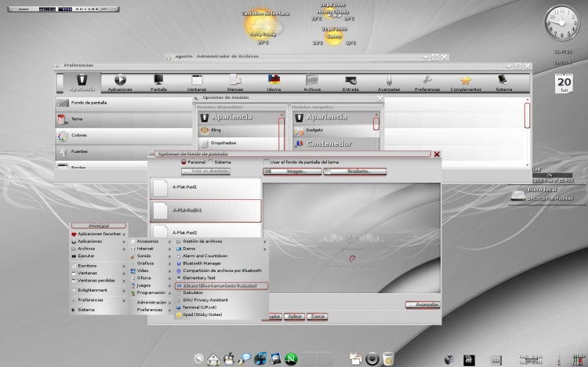Open the Menúes settings category

point(235,82)
